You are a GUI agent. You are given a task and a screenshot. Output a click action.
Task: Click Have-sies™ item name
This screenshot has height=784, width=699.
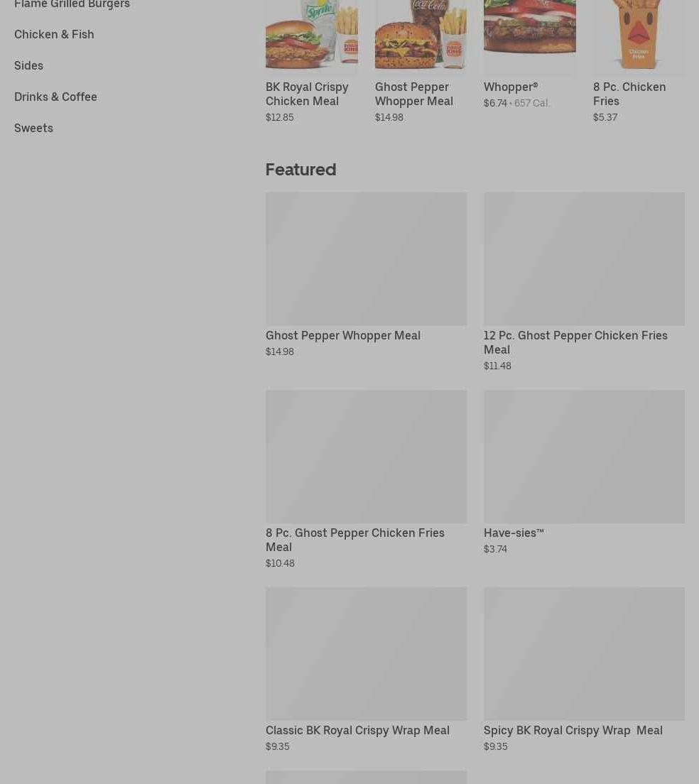[514, 533]
